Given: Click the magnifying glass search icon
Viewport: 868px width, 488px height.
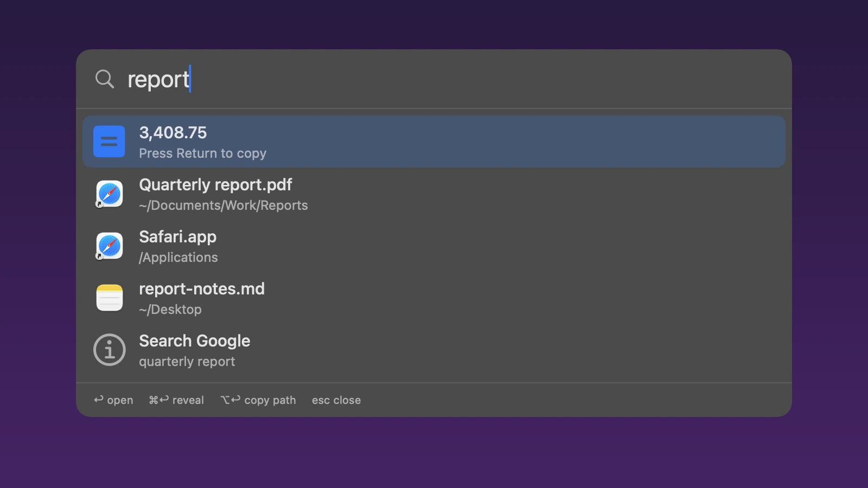Looking at the screenshot, I should [105, 79].
